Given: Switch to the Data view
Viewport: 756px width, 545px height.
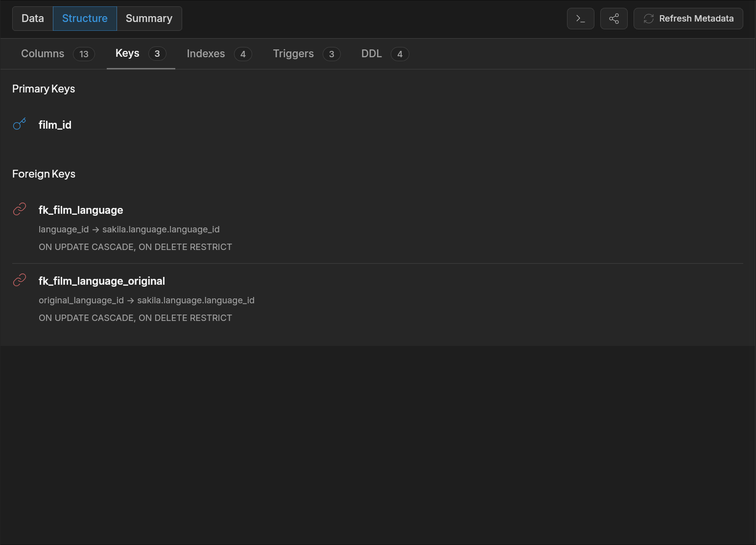Looking at the screenshot, I should (33, 19).
